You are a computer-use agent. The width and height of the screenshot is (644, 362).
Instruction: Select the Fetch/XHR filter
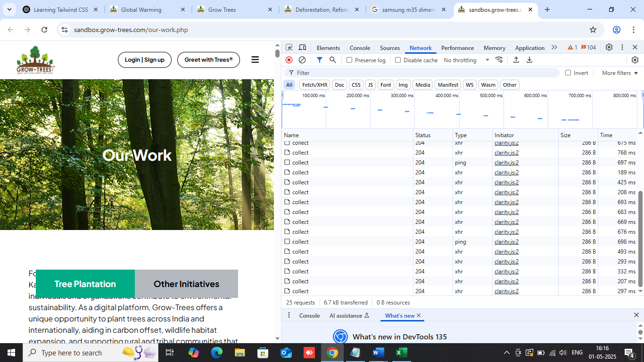point(314,85)
